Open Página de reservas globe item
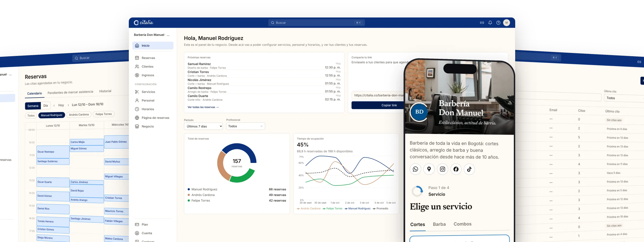Screen dimensions: 644x242 (153, 118)
